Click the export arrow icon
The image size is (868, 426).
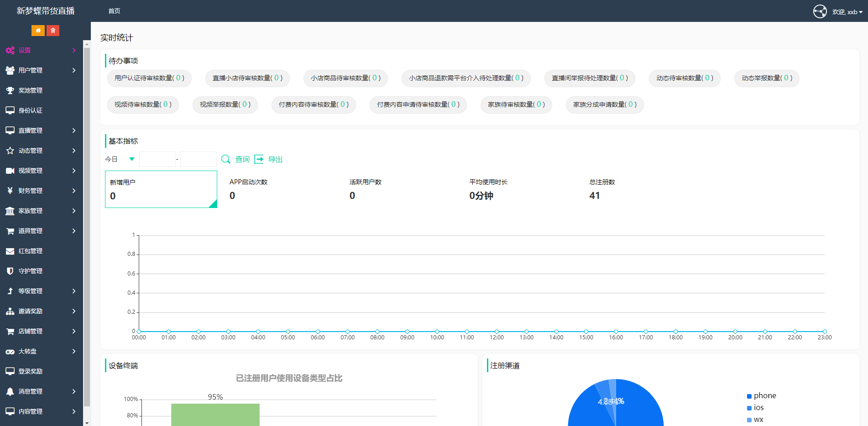coord(259,159)
